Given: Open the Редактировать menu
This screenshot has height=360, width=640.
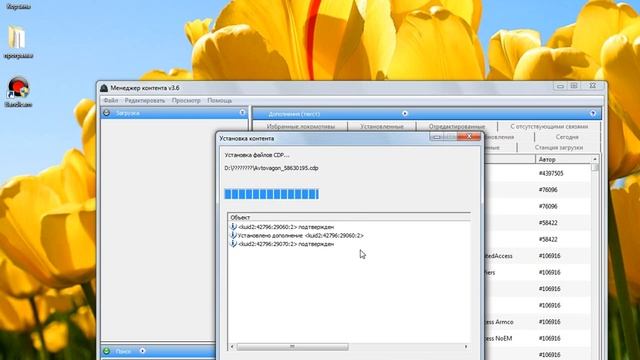Looking at the screenshot, I should (145, 100).
